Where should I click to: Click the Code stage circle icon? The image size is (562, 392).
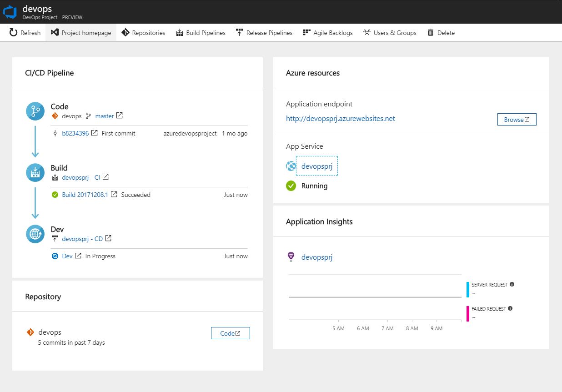coord(35,111)
